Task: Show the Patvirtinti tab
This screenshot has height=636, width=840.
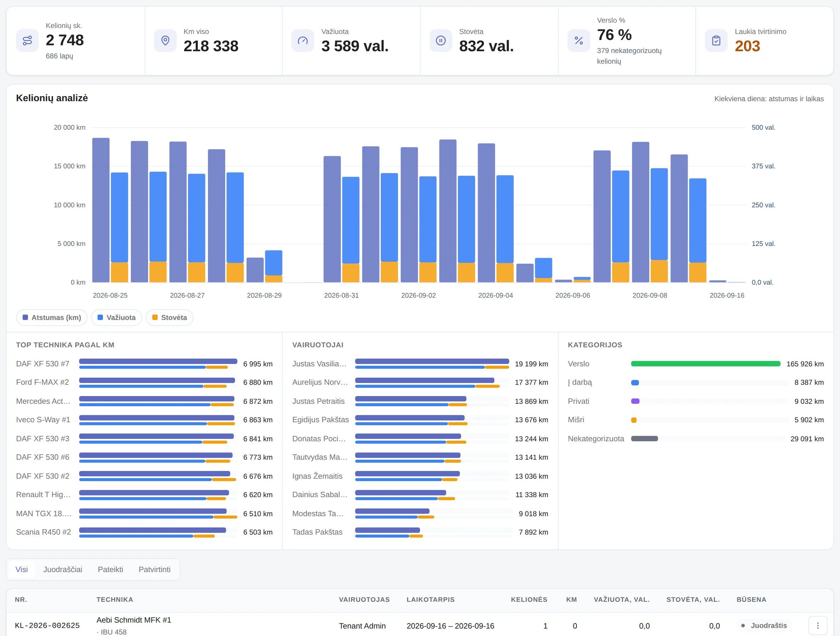Action: coord(154,569)
